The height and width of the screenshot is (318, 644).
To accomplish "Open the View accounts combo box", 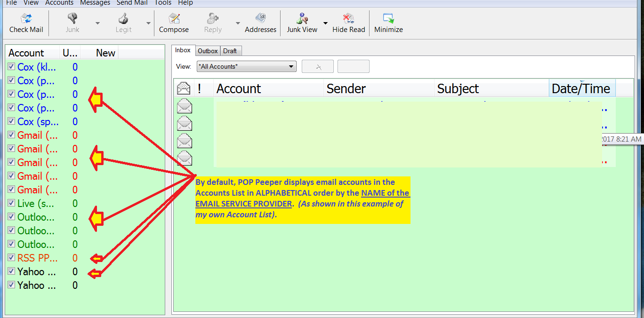I will [246, 66].
